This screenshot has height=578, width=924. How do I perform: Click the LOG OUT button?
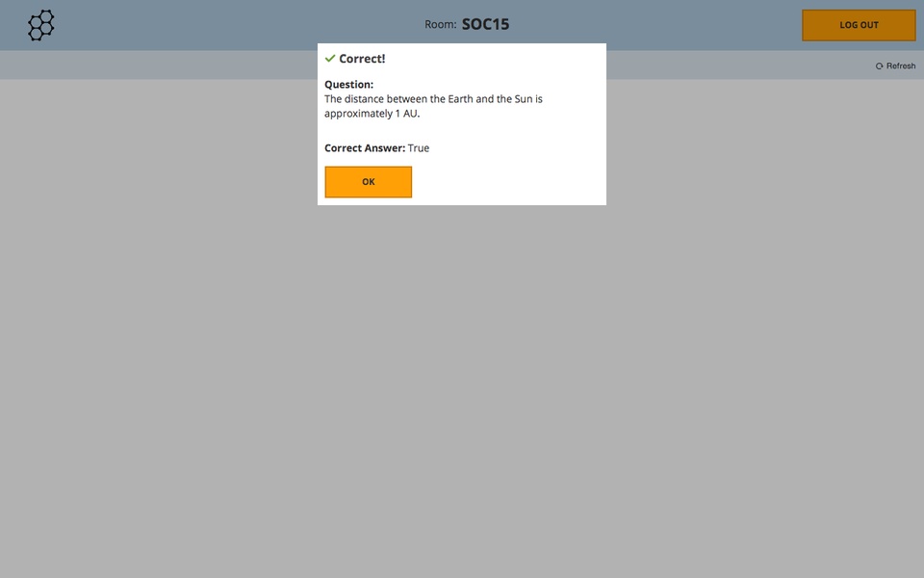(x=859, y=25)
